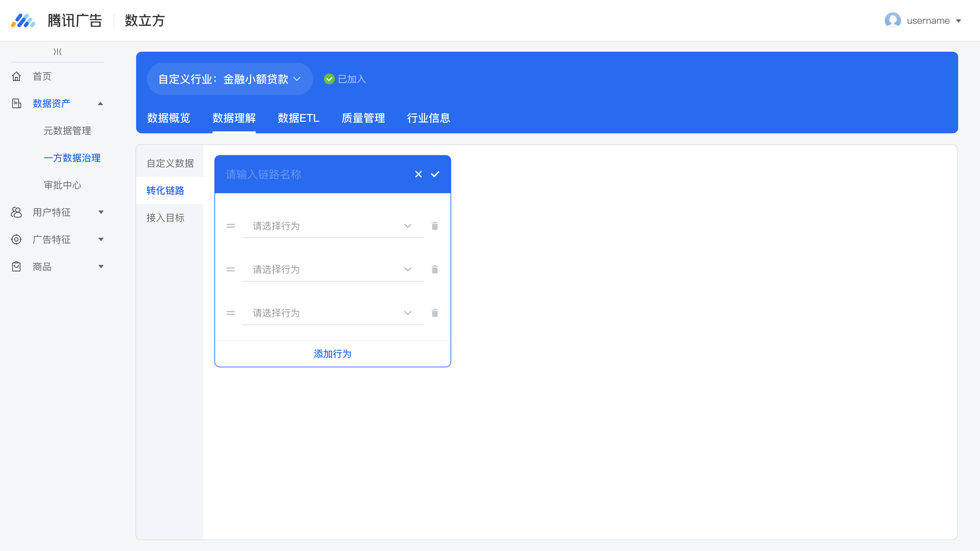This screenshot has width=980, height=551.
Task: Delete the third behavior row via trash icon
Action: coord(435,313)
